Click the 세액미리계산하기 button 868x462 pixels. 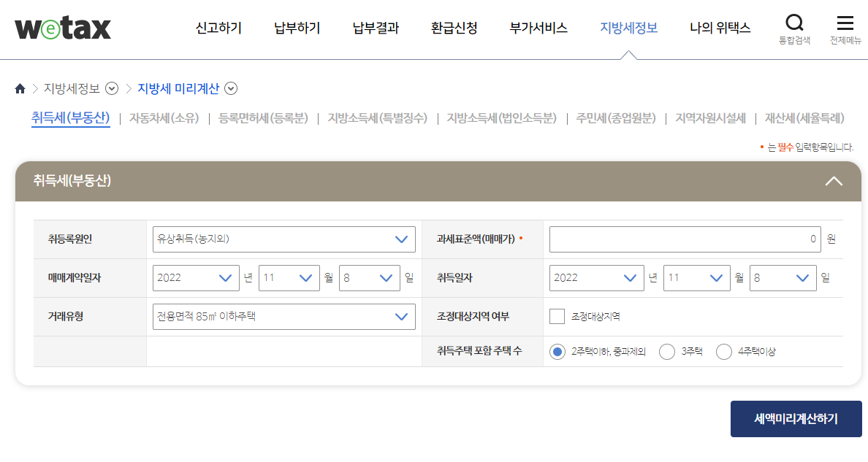click(x=796, y=419)
